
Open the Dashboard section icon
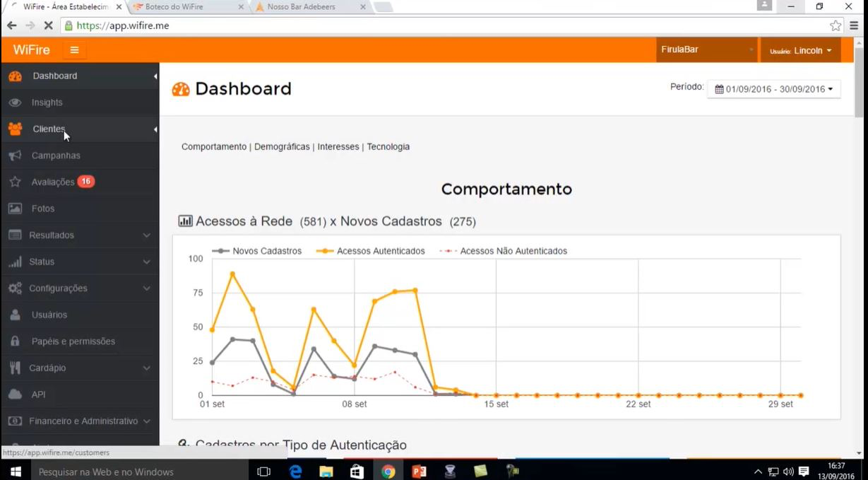tap(14, 76)
